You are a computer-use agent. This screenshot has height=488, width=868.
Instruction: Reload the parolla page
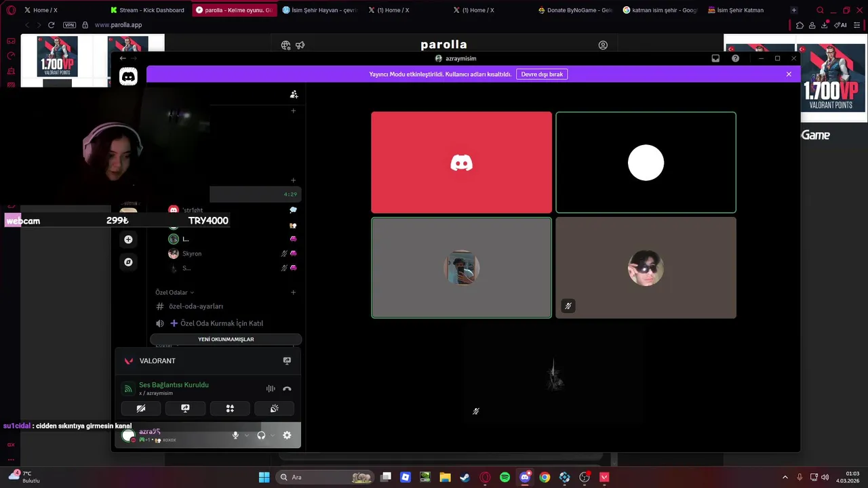pyautogui.click(x=51, y=25)
